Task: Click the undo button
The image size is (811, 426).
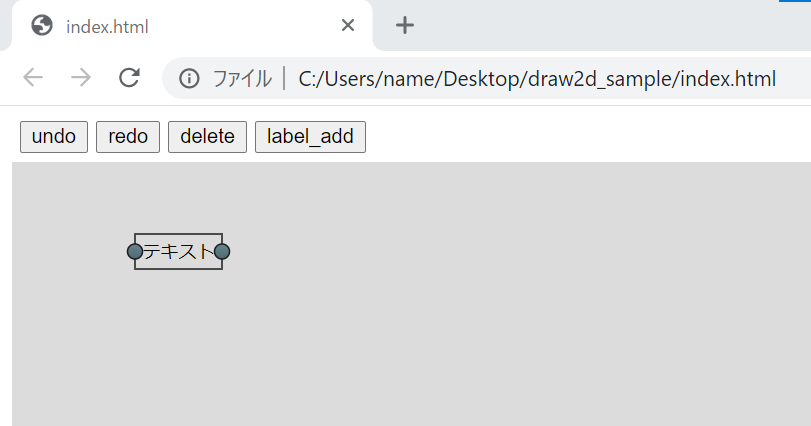Action: click(x=54, y=137)
